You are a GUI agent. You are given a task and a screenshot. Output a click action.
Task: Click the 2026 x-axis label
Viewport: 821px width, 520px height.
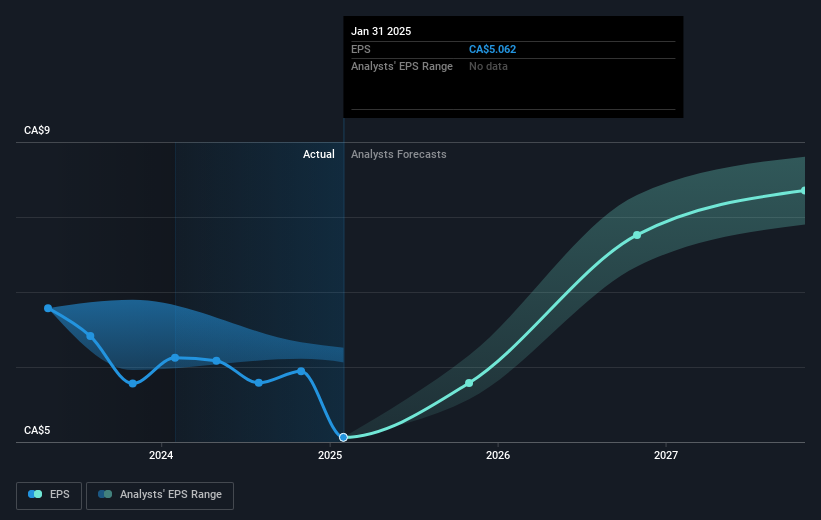(x=498, y=455)
